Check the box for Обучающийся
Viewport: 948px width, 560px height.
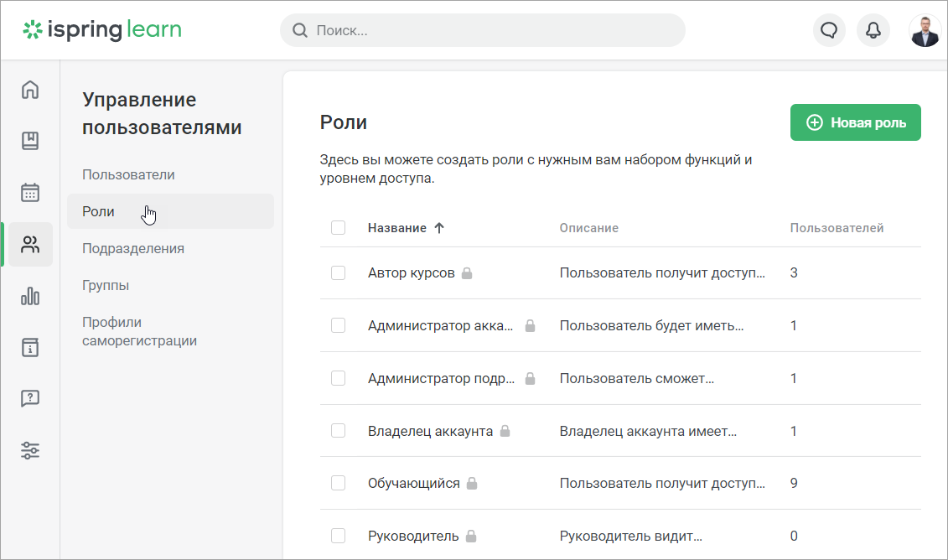[338, 483]
